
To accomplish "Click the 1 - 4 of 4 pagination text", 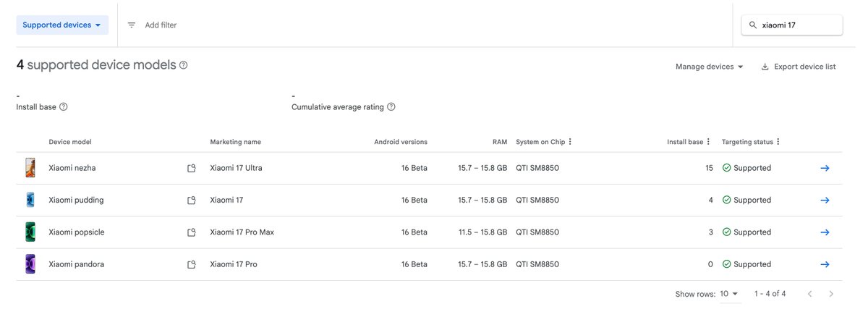I will 770,294.
